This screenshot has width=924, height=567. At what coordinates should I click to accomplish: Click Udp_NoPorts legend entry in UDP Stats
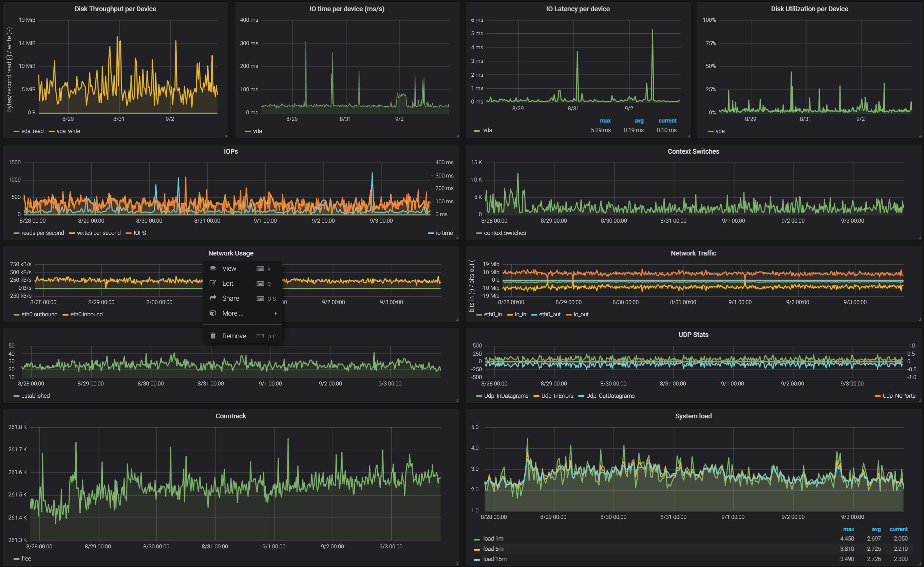899,396
